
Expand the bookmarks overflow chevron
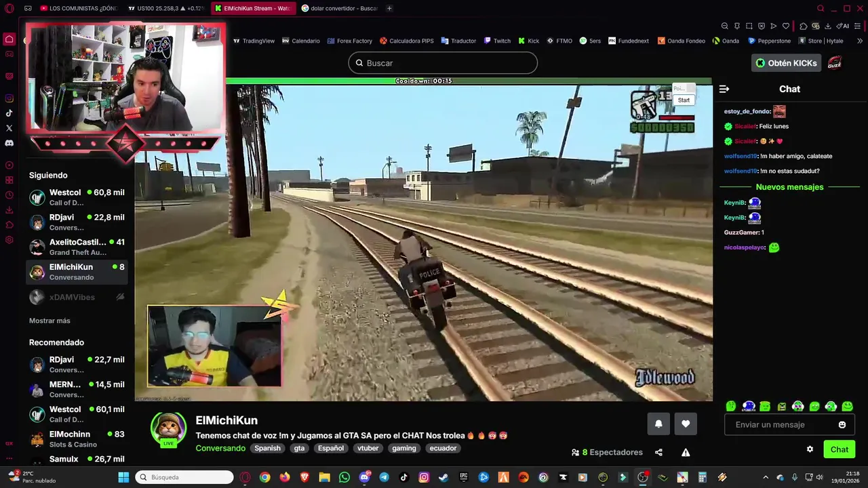(x=861, y=41)
